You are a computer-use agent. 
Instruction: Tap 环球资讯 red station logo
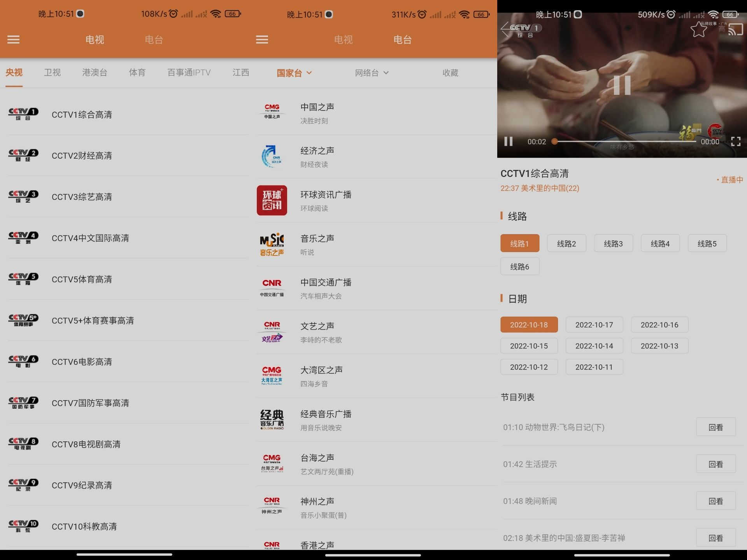coord(272,200)
